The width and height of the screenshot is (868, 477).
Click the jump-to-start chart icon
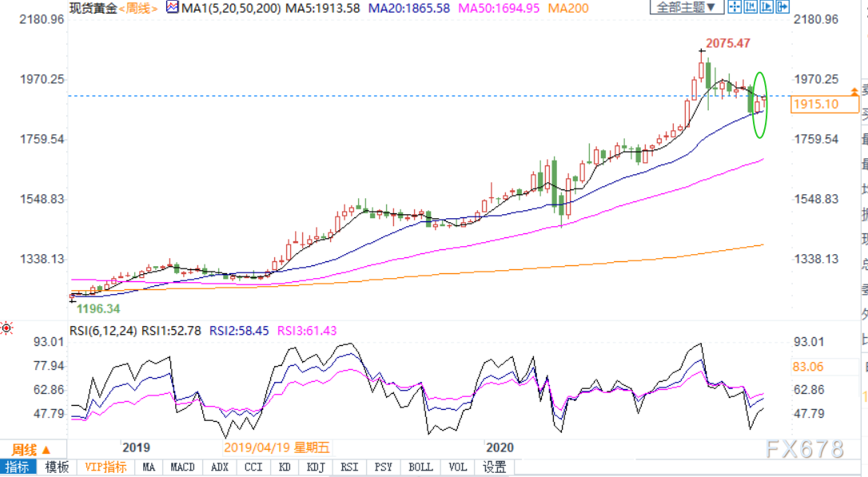tap(751, 7)
